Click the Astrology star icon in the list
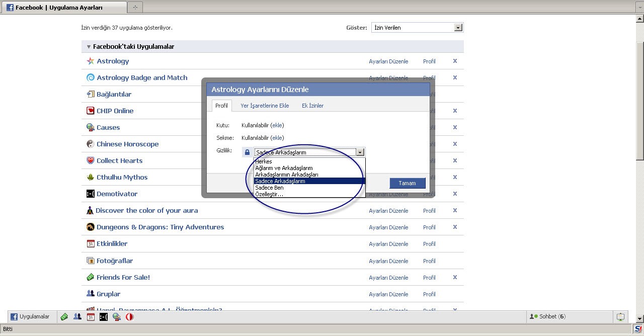The height and width of the screenshot is (336, 644). (x=91, y=61)
